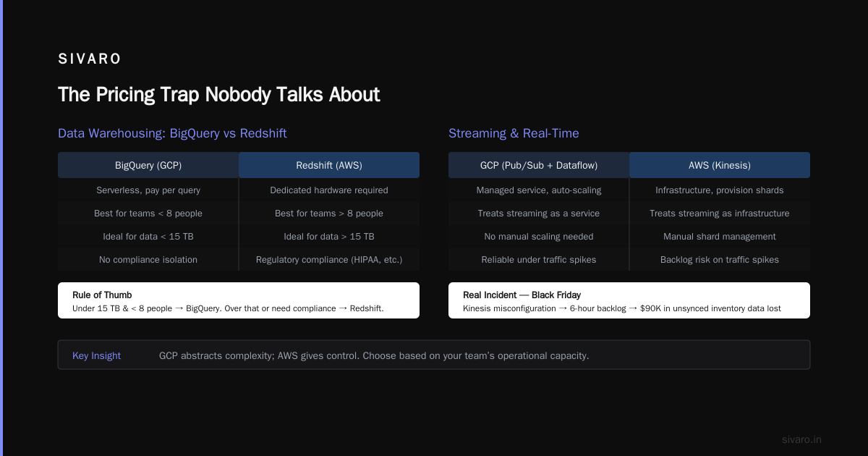868x456 pixels.
Task: Click the Real Incident — Black Friday callout
Action: [x=629, y=300]
